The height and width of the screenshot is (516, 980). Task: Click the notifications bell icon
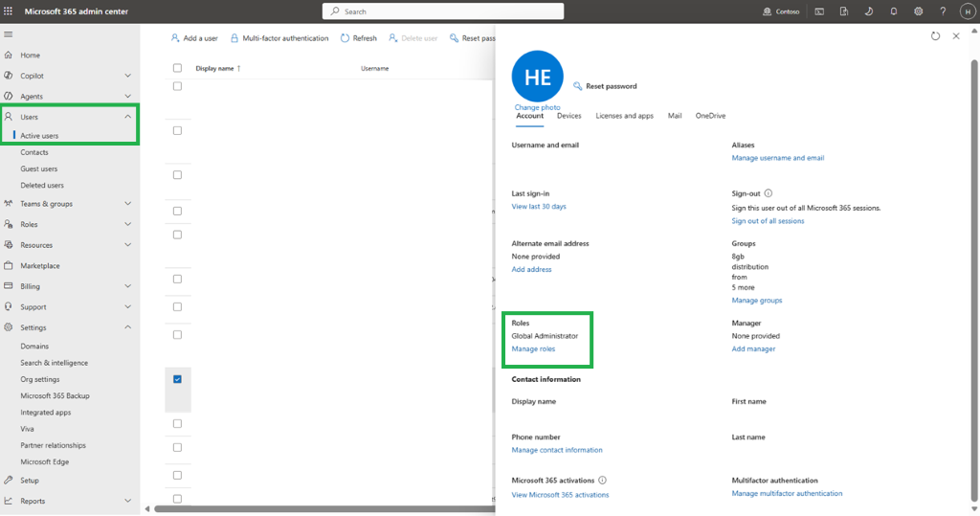(894, 11)
